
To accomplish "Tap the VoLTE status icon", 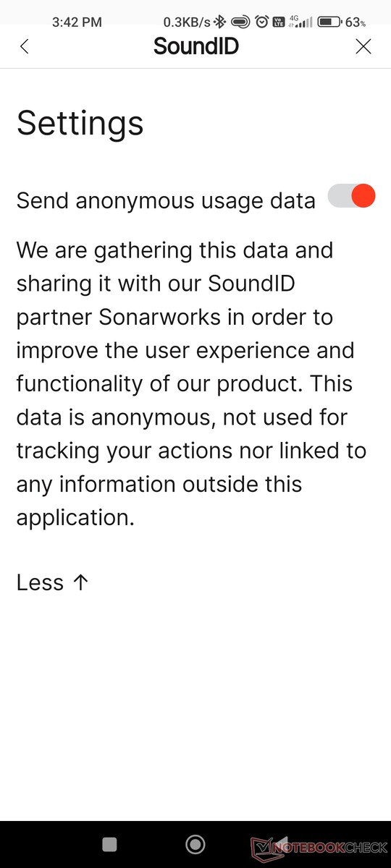I will [x=279, y=22].
